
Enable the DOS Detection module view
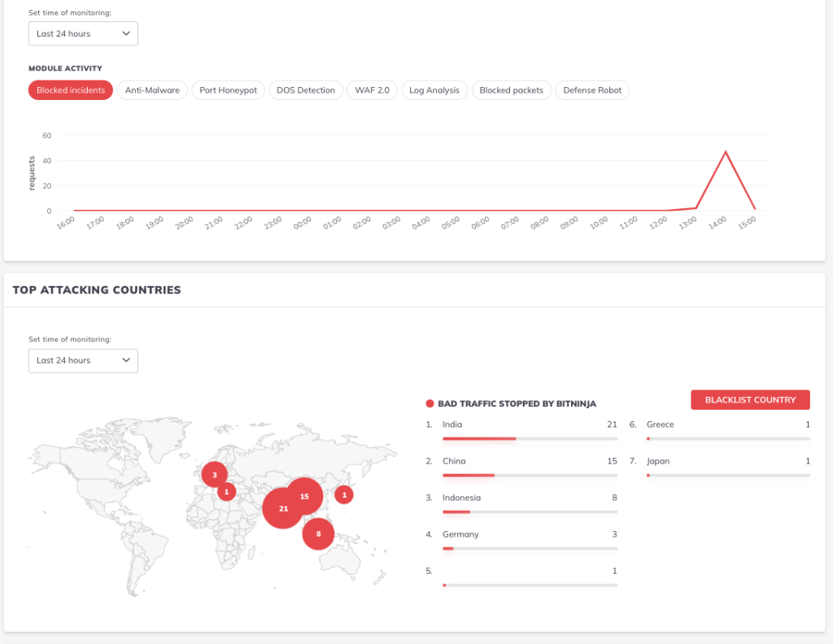[306, 90]
